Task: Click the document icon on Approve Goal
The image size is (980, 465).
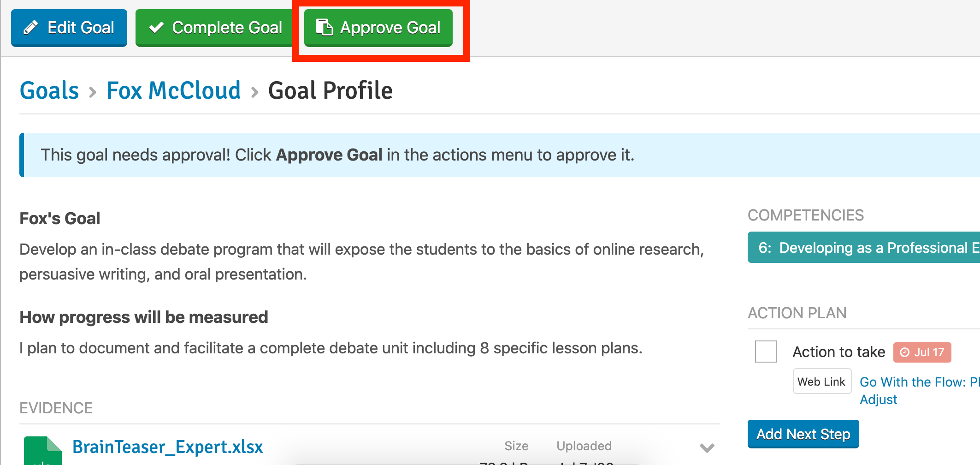Action: [324, 27]
